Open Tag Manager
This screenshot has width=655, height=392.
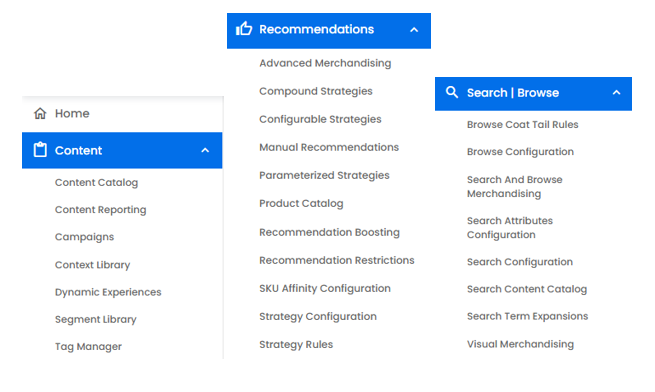click(89, 346)
